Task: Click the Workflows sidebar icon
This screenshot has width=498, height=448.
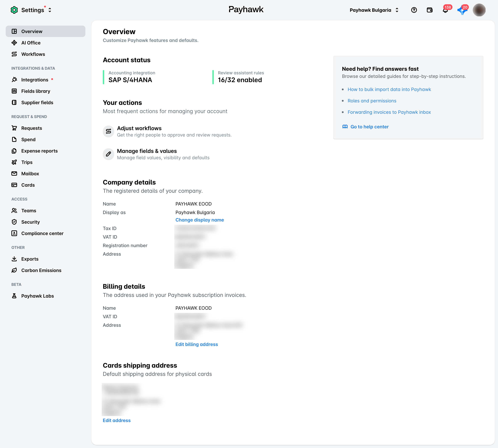Action: (14, 54)
